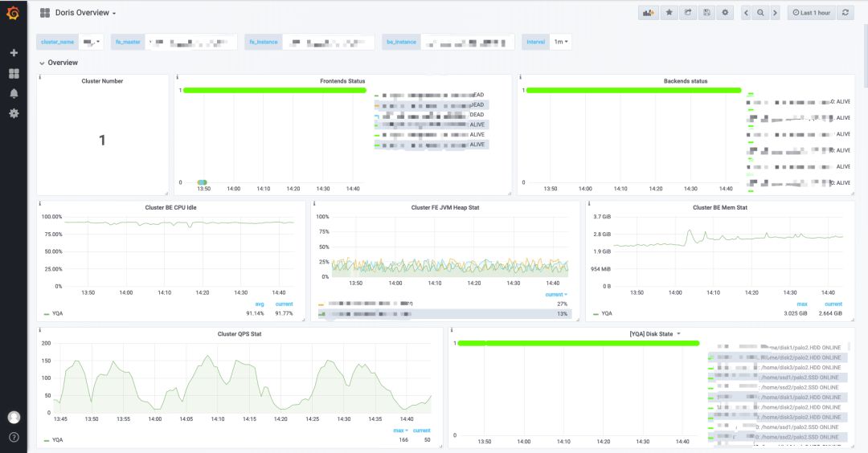
Task: Sort BE Mem Stat legend by max
Action: (x=801, y=304)
